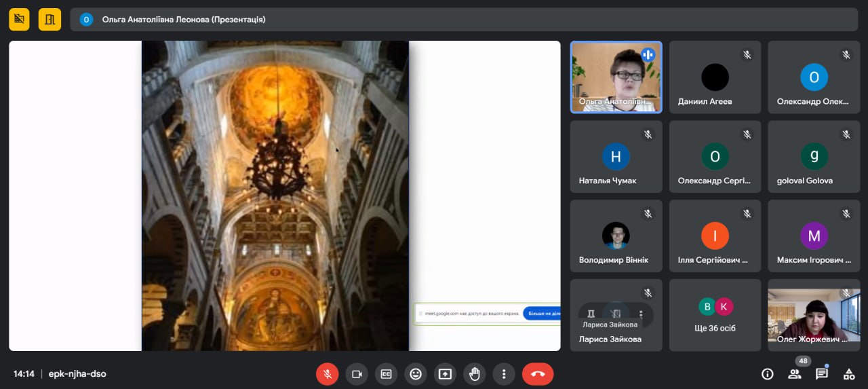The image size is (868, 389).
Task: Click the yellow visual effects off icon
Action: pyautogui.click(x=19, y=20)
